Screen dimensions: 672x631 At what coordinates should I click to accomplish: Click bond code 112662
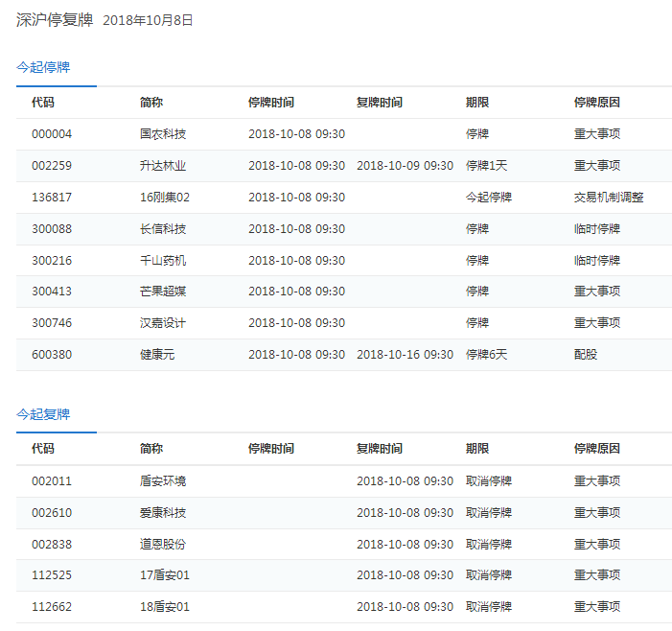[x=52, y=607]
